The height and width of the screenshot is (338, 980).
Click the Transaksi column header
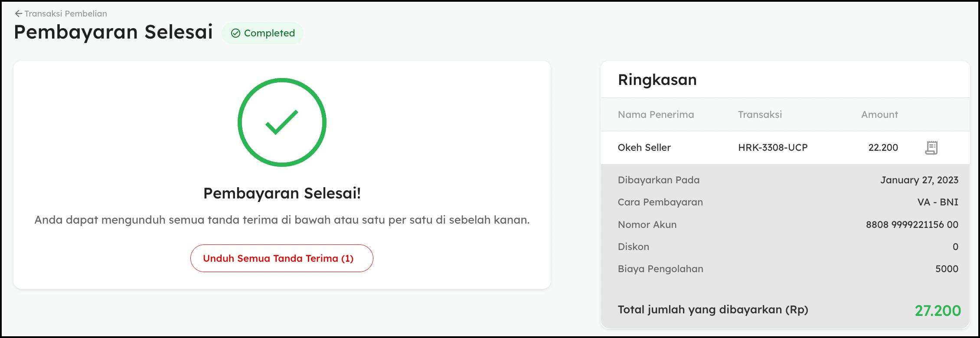[x=760, y=114]
